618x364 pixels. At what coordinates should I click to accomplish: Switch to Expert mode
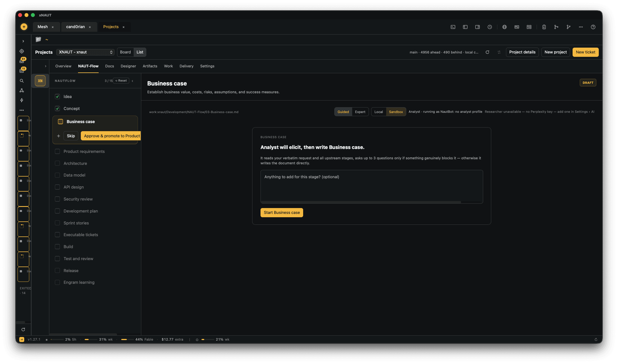pyautogui.click(x=360, y=112)
